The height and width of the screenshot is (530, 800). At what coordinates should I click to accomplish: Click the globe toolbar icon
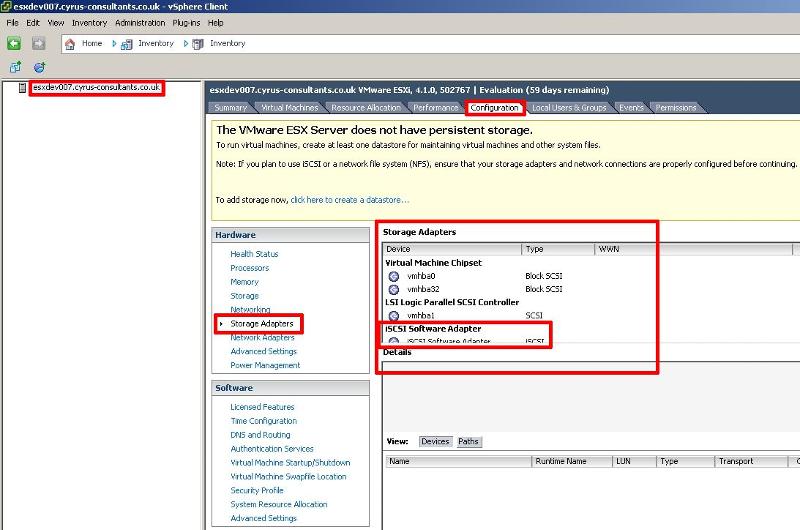[39, 67]
